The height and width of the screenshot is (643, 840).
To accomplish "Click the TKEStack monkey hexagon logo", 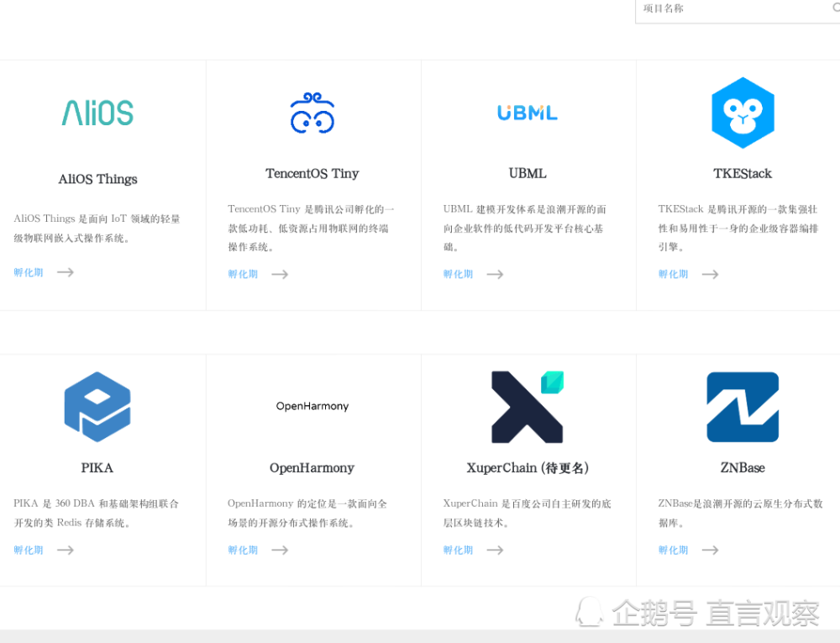I will click(x=743, y=113).
